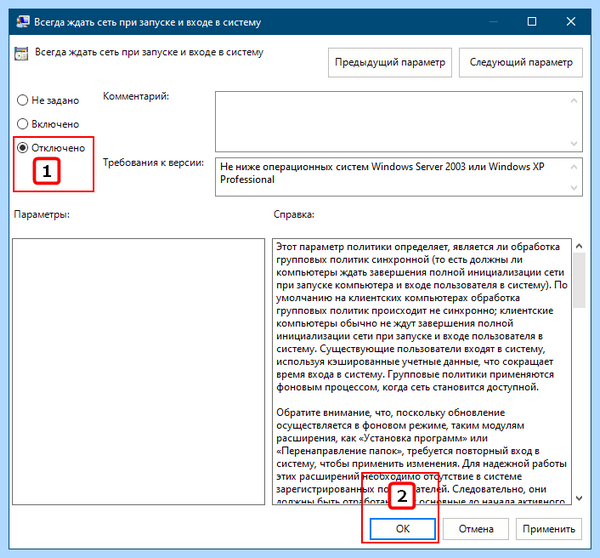This screenshot has width=600, height=558.
Task: Click the help text scroll up arrow
Action: click(579, 246)
